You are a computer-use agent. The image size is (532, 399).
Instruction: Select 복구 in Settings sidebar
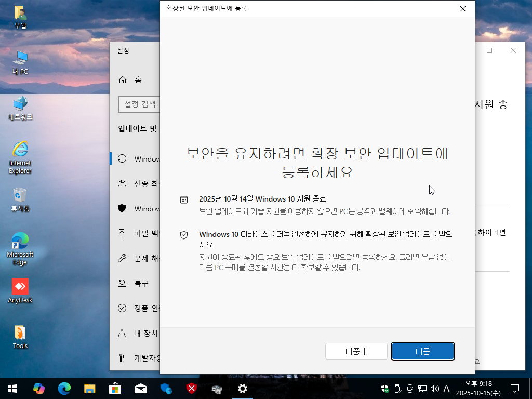[x=135, y=283]
